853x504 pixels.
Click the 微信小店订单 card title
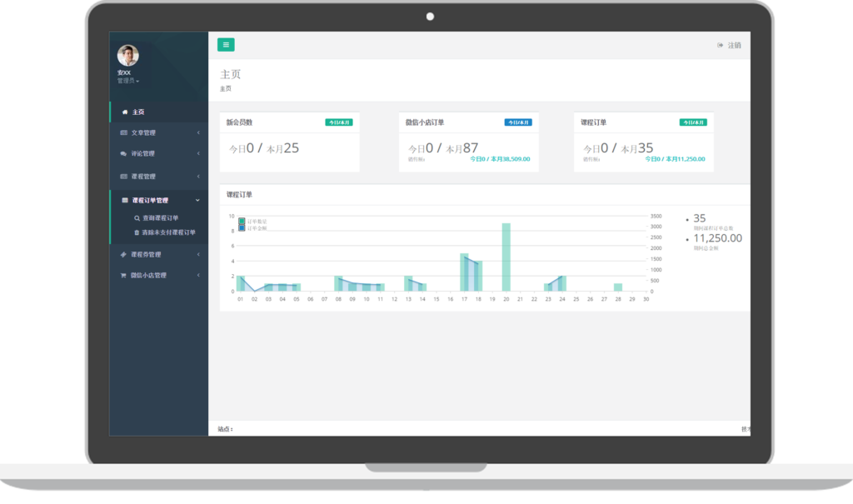click(424, 122)
